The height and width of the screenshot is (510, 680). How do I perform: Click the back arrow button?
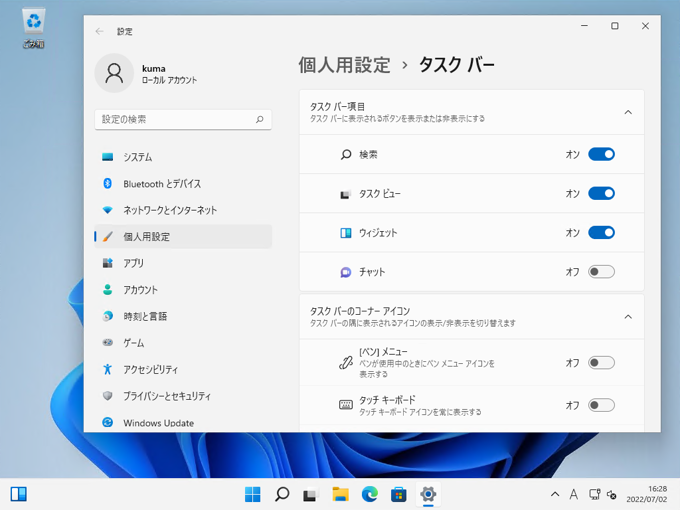pos(100,31)
